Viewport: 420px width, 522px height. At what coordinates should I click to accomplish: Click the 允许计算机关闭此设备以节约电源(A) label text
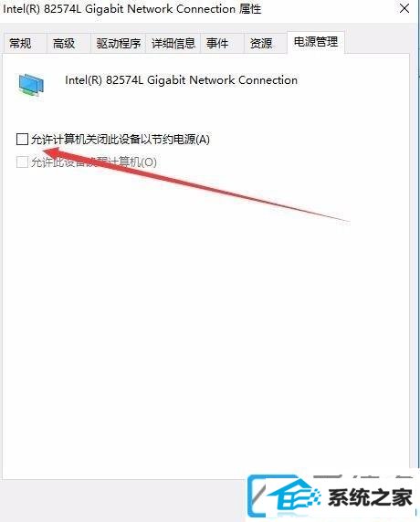pos(121,139)
